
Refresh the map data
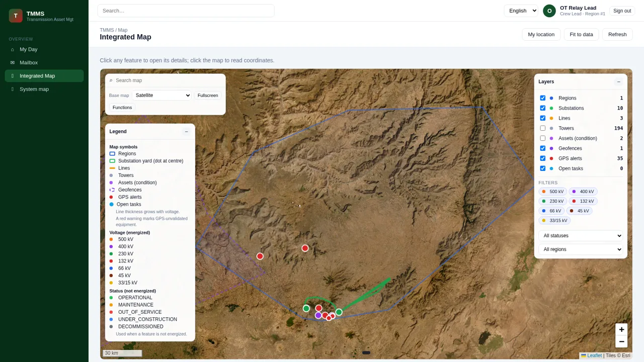pos(617,34)
